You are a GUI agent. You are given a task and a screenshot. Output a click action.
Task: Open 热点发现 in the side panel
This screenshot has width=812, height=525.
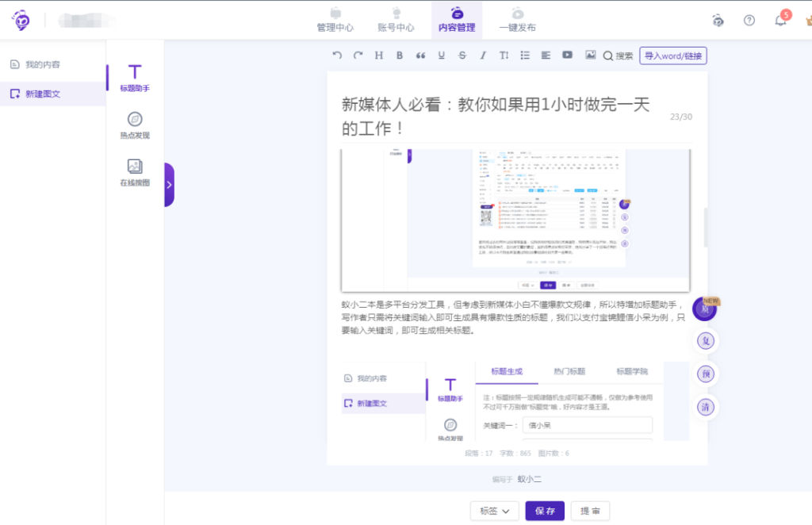click(x=135, y=125)
